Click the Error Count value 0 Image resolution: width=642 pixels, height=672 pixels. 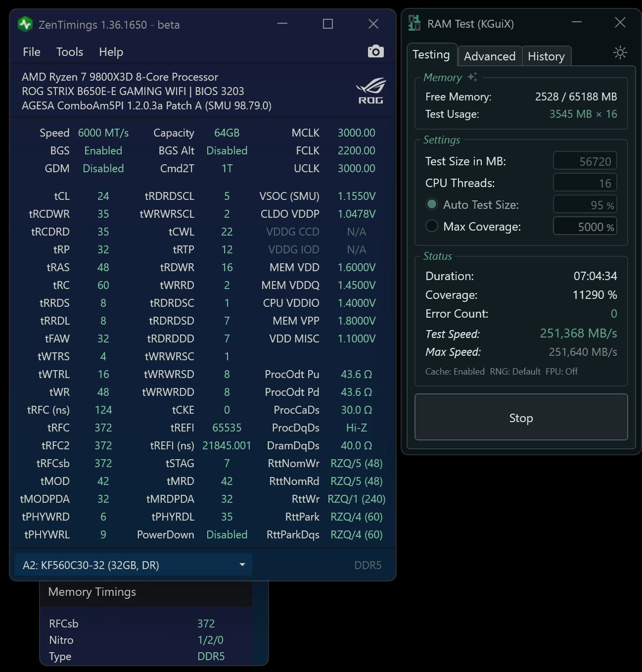(x=614, y=314)
